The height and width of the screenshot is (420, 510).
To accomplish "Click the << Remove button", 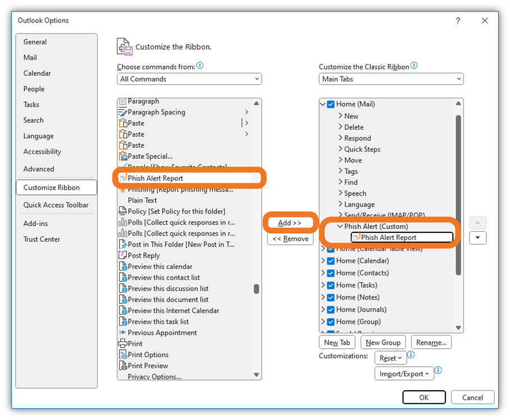I will tap(290, 239).
